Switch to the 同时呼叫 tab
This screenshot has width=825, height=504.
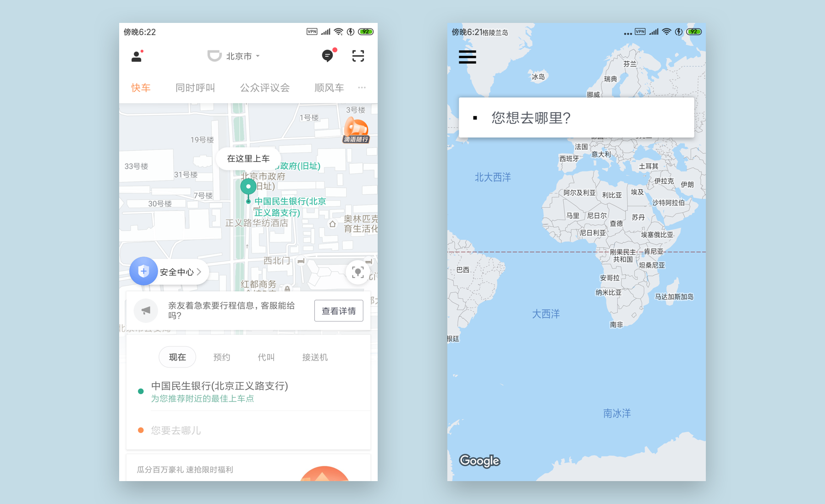tap(195, 88)
